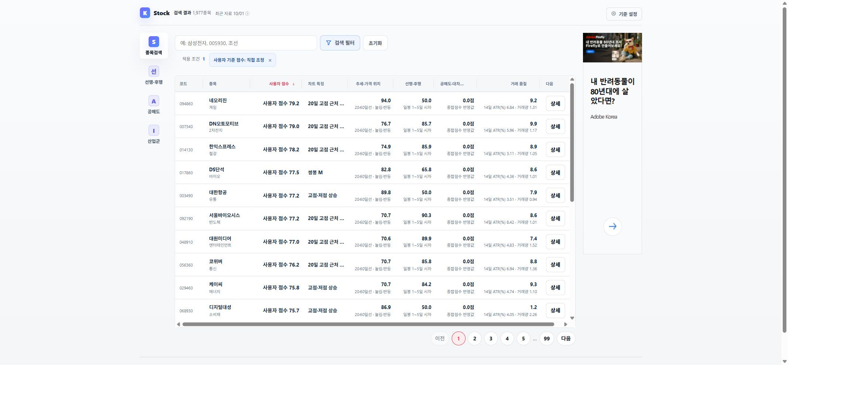Sort by 코드 column header
The image size is (868, 405).
pyautogui.click(x=183, y=84)
